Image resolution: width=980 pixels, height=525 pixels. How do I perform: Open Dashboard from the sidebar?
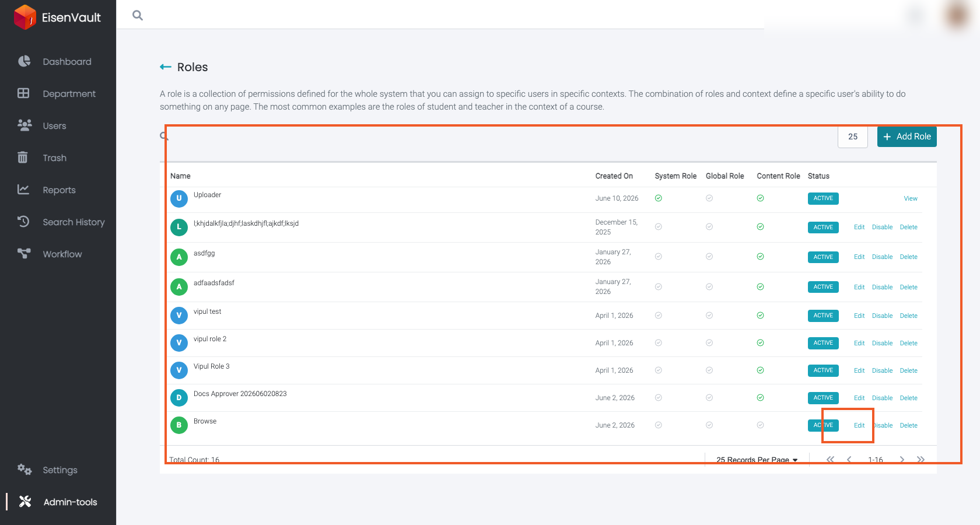coord(67,61)
